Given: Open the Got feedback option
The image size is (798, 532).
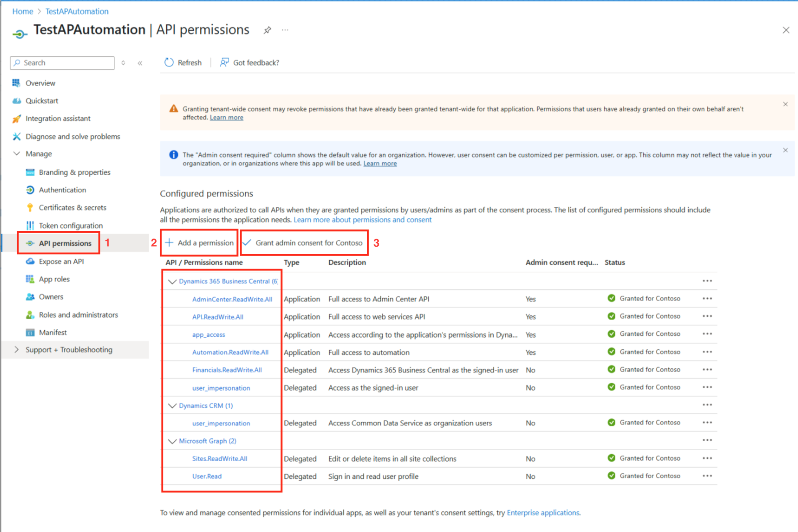Looking at the screenshot, I should pyautogui.click(x=250, y=62).
